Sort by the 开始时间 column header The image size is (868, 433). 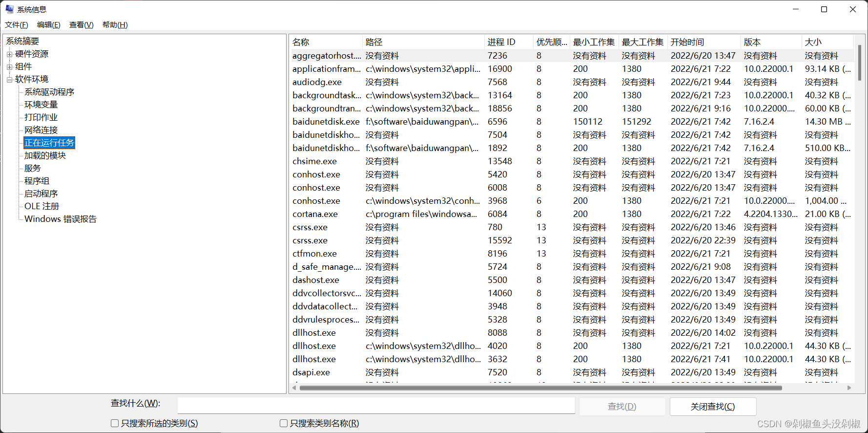[704, 42]
